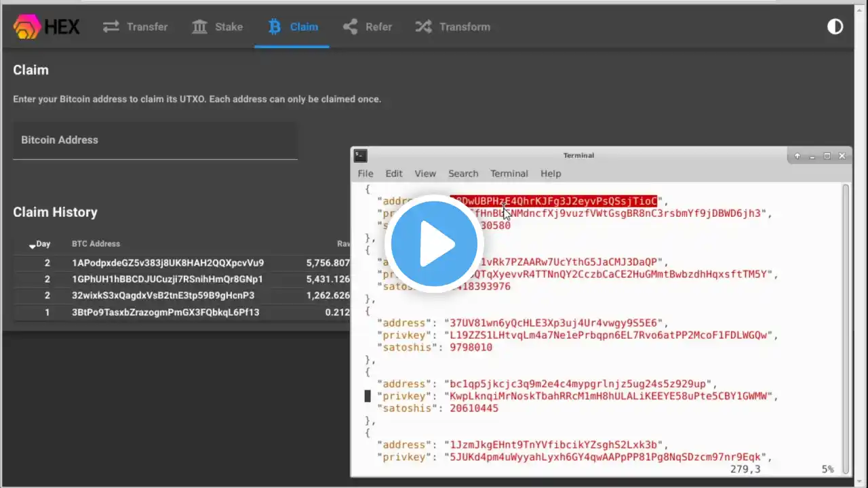Click the Terminal vertical scrollbar
Screen dimensions: 868x488
coord(846,329)
